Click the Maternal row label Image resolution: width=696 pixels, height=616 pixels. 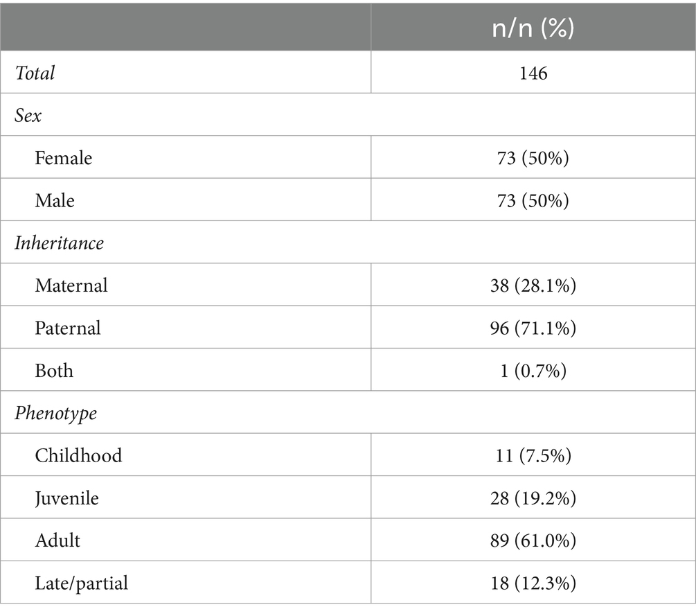click(x=71, y=285)
